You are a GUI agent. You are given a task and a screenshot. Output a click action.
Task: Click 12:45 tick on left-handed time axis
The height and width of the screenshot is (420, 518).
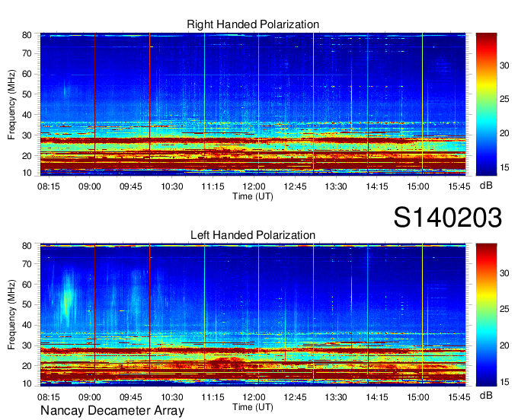pos(295,397)
